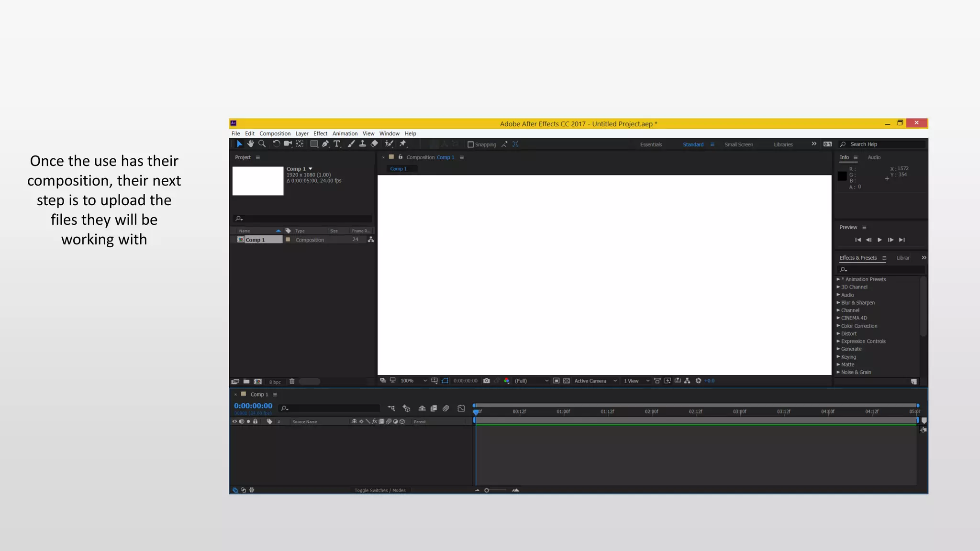Screen dimensions: 980x551
Task: Toggle mask and shape path visibility
Action: (445, 381)
